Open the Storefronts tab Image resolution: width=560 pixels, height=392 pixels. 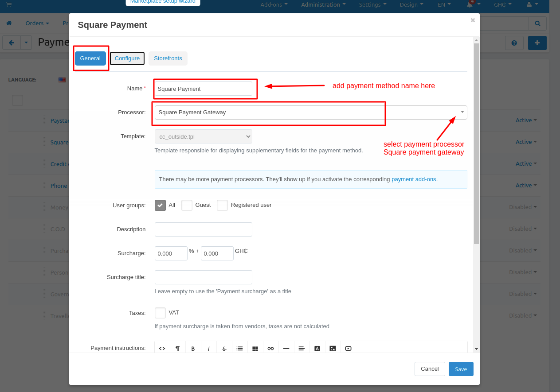click(168, 58)
